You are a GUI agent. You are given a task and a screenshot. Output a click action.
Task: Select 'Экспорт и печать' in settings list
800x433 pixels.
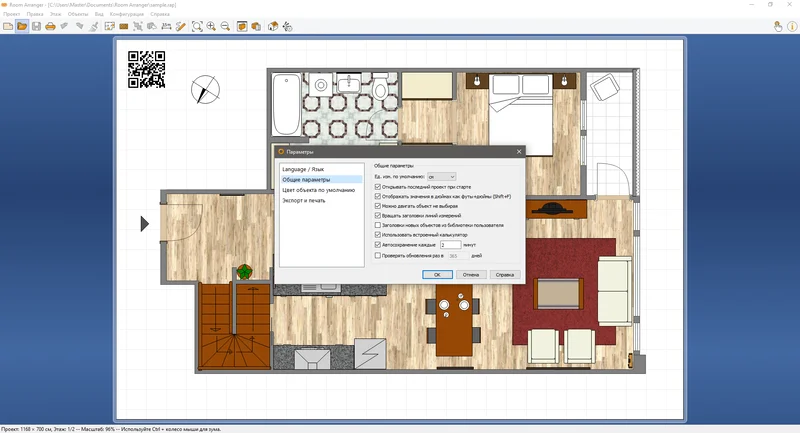click(x=304, y=200)
